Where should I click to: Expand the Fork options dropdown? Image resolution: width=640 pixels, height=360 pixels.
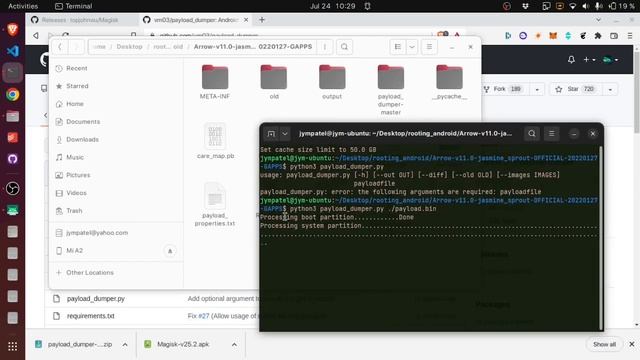537,89
